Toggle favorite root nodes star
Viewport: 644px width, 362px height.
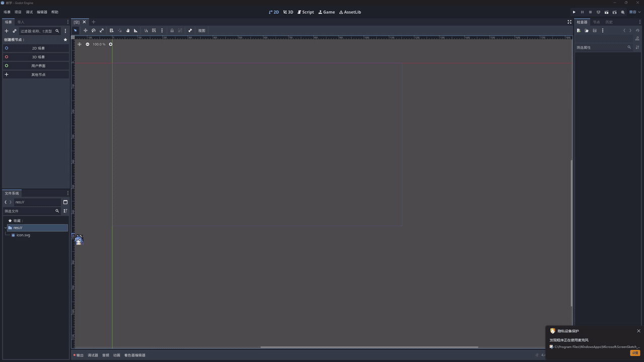click(x=65, y=40)
